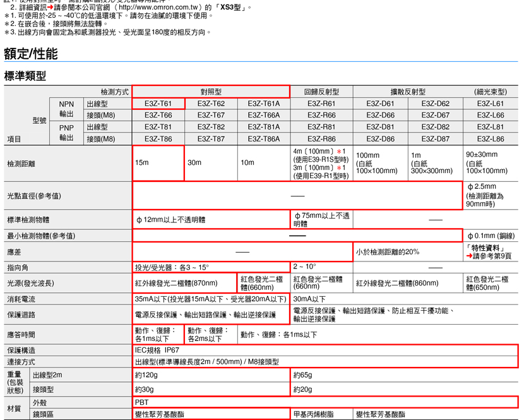This screenshot has width=524, height=420.
Task: Choose the E3Z-R86 entry
Action: pyautogui.click(x=321, y=139)
